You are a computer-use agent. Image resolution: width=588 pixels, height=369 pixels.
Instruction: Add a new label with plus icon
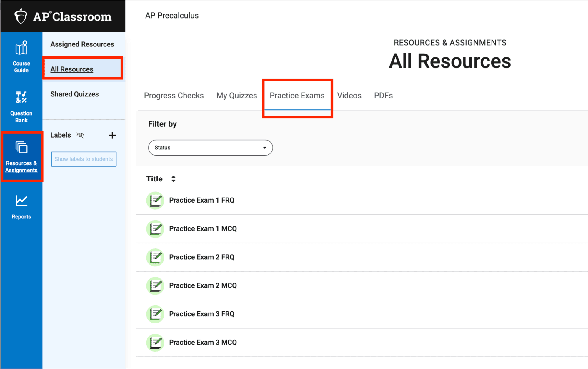[x=112, y=135]
